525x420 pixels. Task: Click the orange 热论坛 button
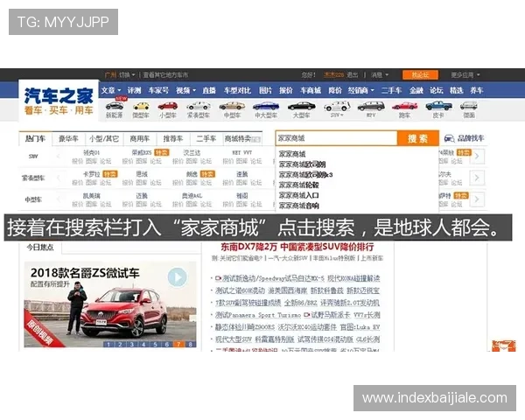click(420, 74)
